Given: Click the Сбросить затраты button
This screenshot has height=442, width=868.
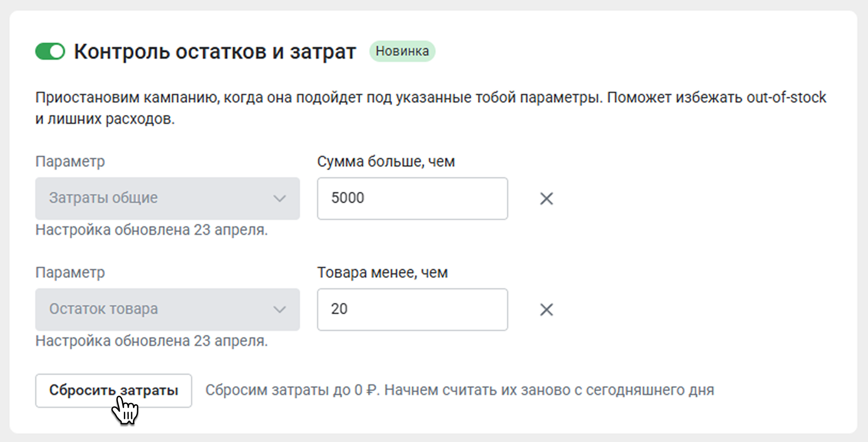Looking at the screenshot, I should [x=114, y=391].
